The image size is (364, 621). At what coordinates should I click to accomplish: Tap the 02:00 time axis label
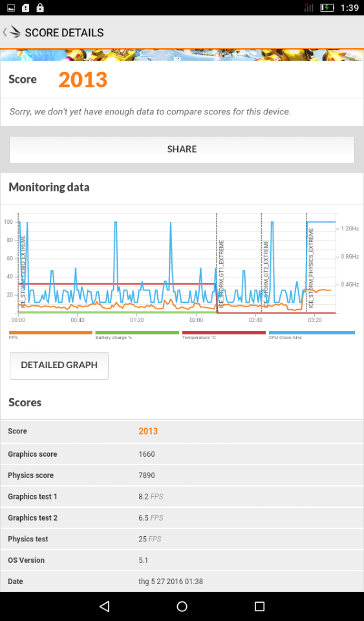click(x=197, y=320)
